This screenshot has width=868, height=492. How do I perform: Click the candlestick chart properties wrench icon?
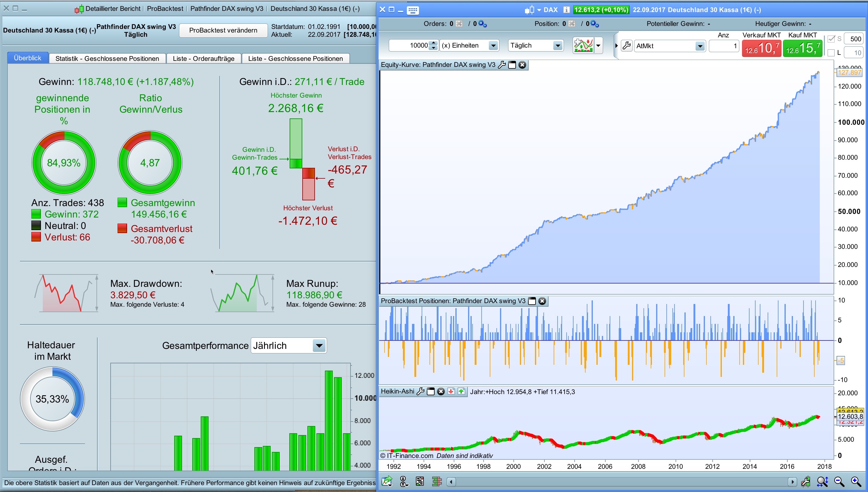(x=806, y=481)
